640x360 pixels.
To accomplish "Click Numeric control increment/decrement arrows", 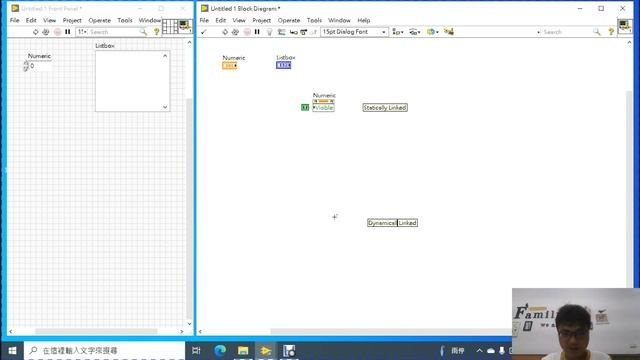I will 26,66.
